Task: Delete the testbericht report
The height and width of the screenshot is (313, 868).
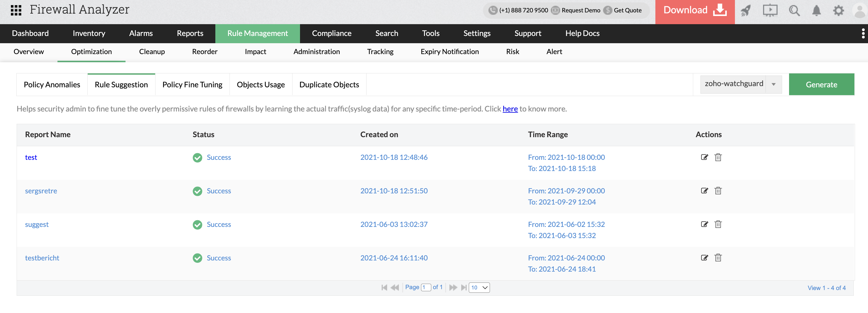Action: tap(718, 257)
